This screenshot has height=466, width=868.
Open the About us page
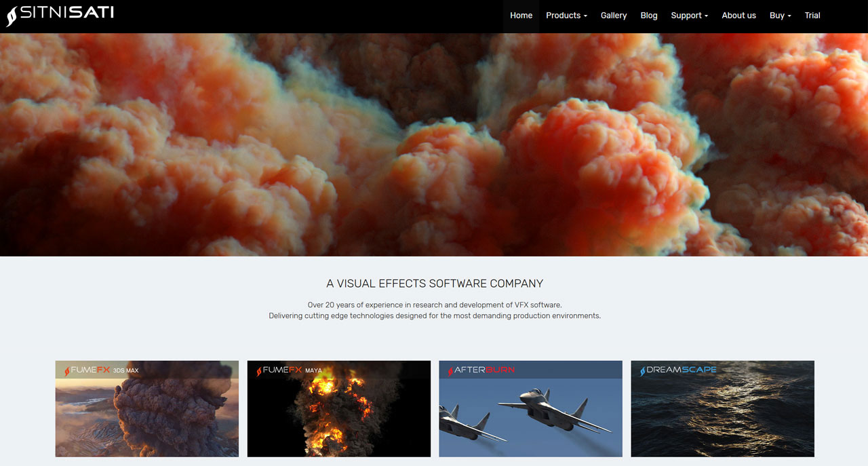(738, 16)
